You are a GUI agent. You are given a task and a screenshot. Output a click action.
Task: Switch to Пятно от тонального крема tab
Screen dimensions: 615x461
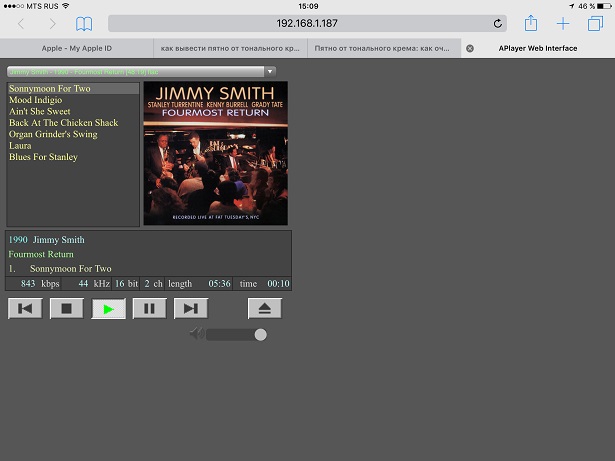(x=384, y=48)
